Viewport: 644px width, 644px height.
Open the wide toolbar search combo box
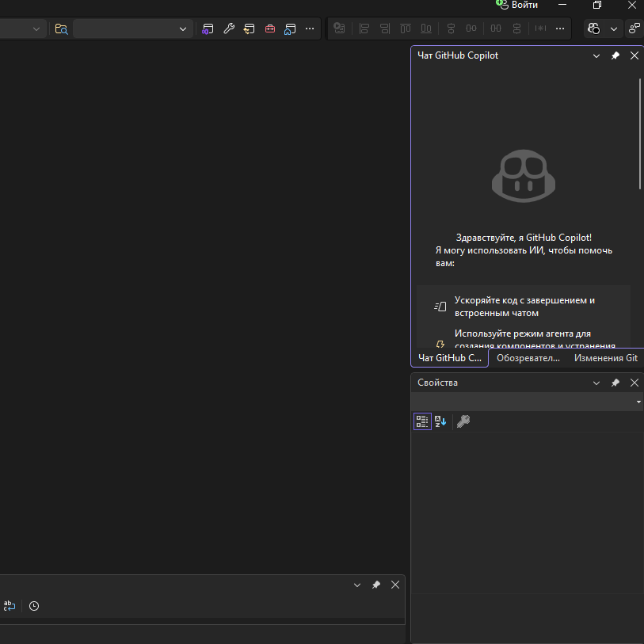pos(132,29)
